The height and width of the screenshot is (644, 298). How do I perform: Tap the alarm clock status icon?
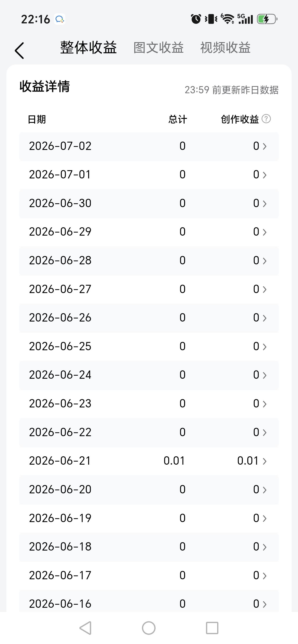(196, 19)
